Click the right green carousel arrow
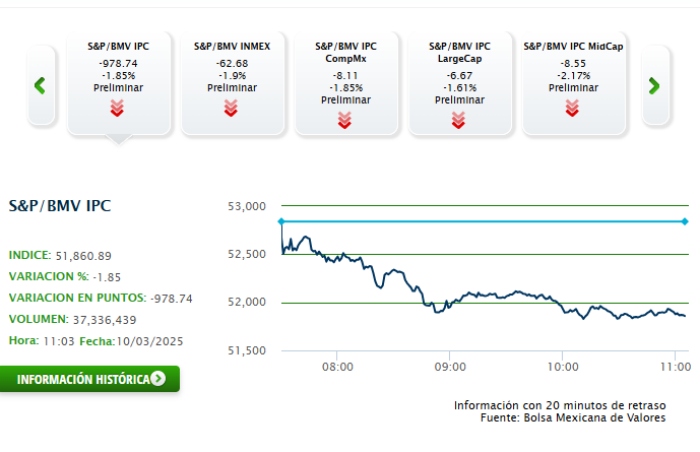Viewport: 700px width, 452px height. (x=654, y=85)
